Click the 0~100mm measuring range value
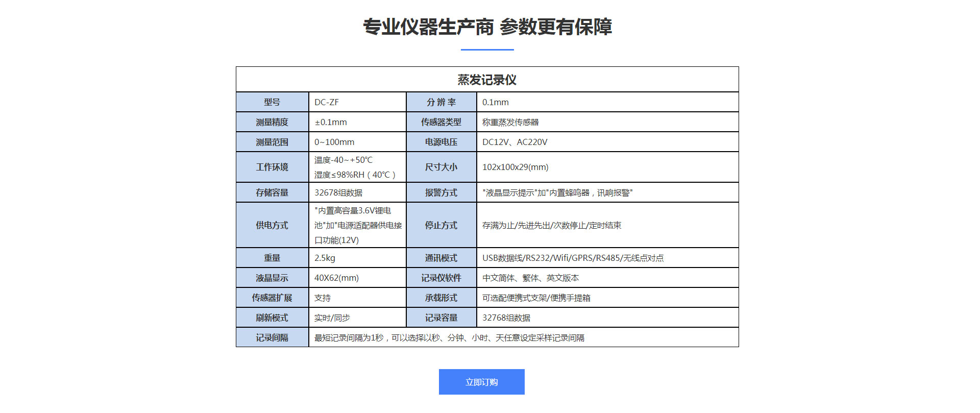Screen dimensions: 980x413 click(x=334, y=142)
